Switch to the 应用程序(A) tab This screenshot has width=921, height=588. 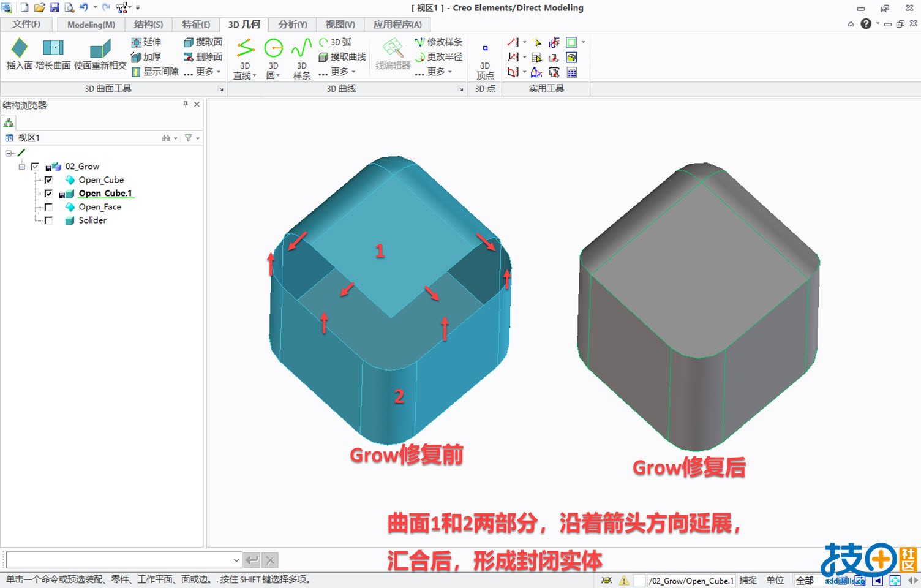397,24
